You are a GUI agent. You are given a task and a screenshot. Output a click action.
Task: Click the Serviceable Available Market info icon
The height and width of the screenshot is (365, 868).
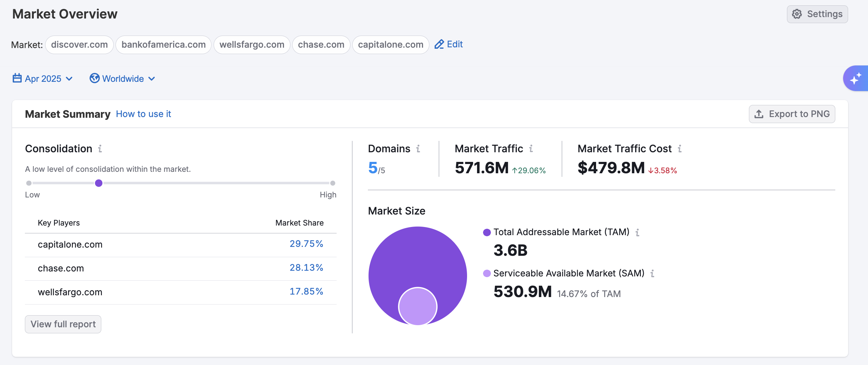click(652, 274)
